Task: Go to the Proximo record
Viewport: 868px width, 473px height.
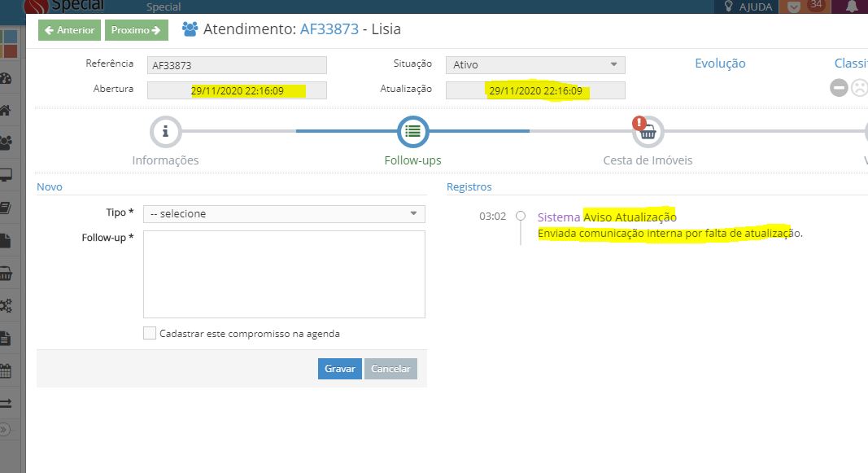Action: [x=136, y=30]
